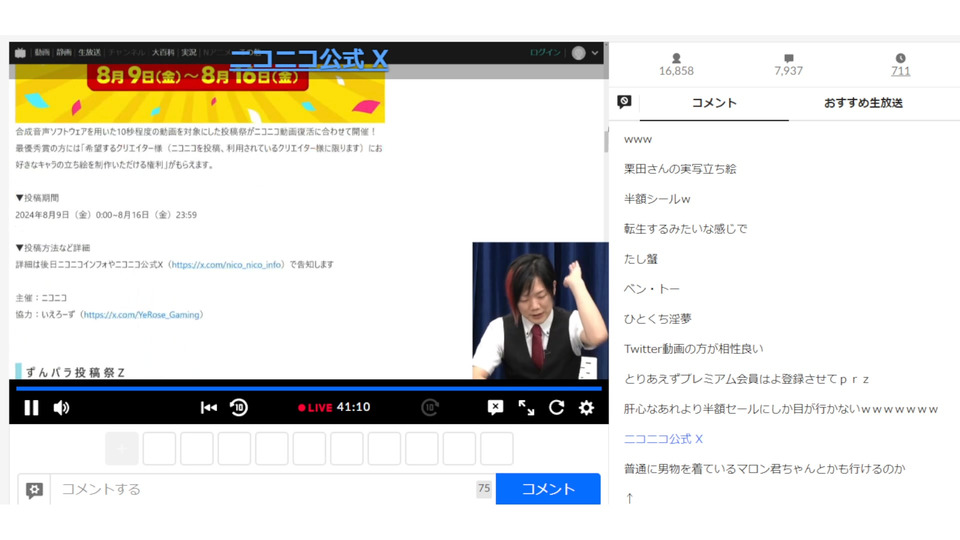Select comment ひとくち淫夢
This screenshot has width=960, height=540.
(x=658, y=319)
